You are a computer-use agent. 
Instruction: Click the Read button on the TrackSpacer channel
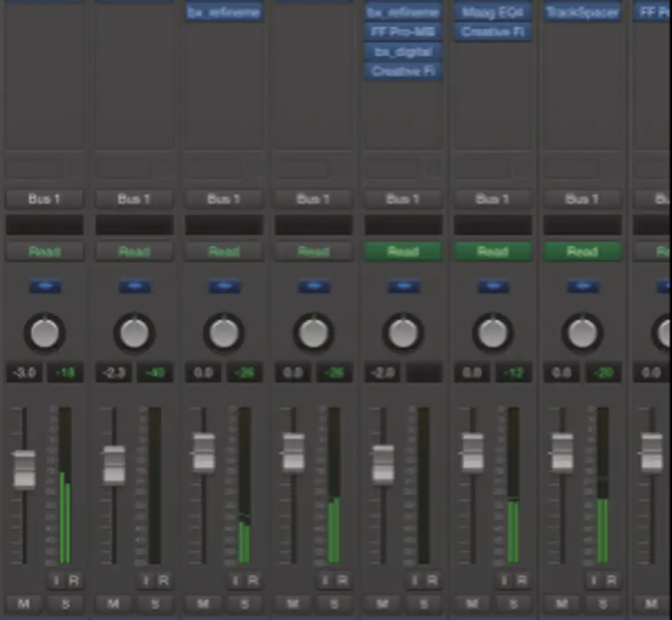(582, 251)
